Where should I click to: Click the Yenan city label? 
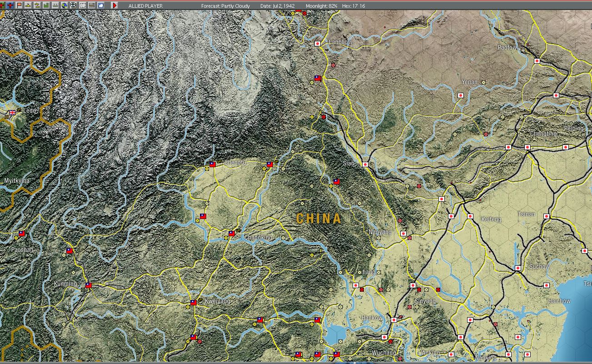coord(470,82)
